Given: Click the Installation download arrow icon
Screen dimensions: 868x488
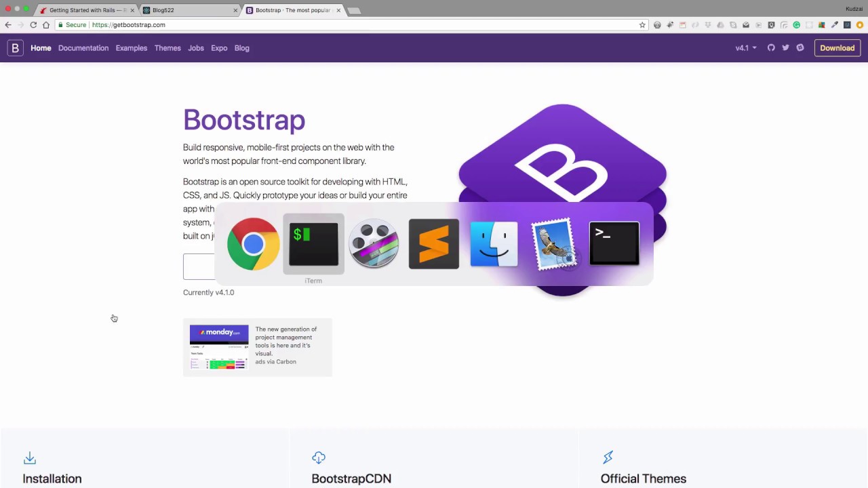Looking at the screenshot, I should tap(30, 458).
